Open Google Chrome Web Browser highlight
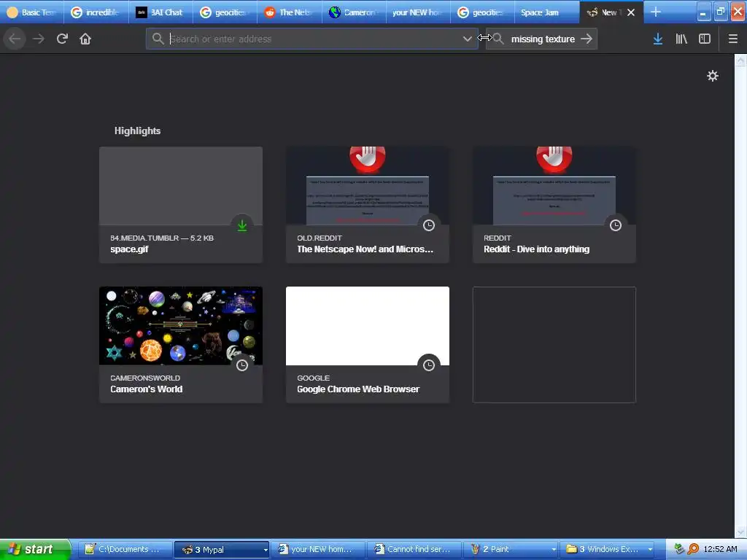 coord(368,345)
